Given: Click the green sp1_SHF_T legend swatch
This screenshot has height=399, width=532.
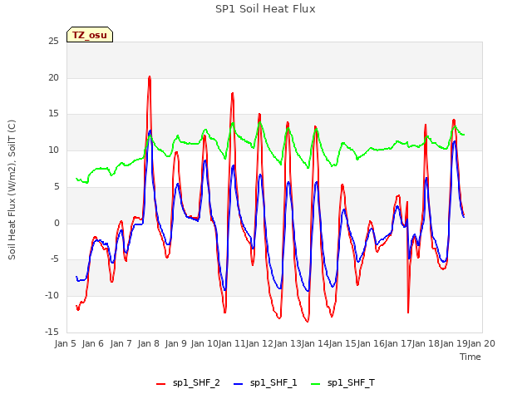Looking at the screenshot, I should 316,383.
